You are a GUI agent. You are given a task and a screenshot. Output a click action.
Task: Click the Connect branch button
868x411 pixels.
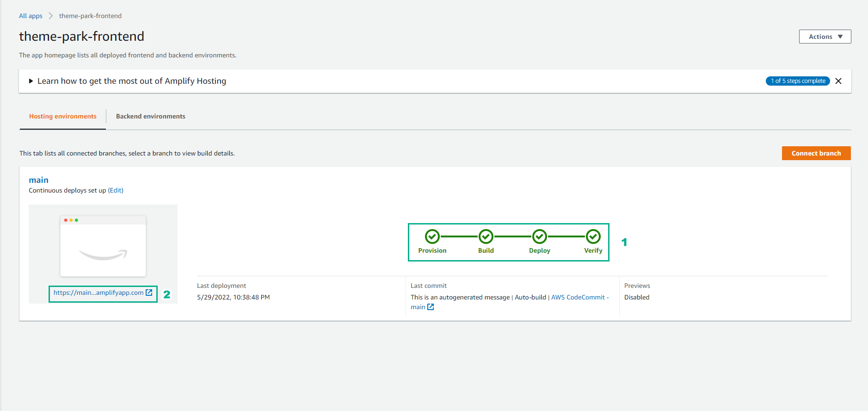point(816,153)
